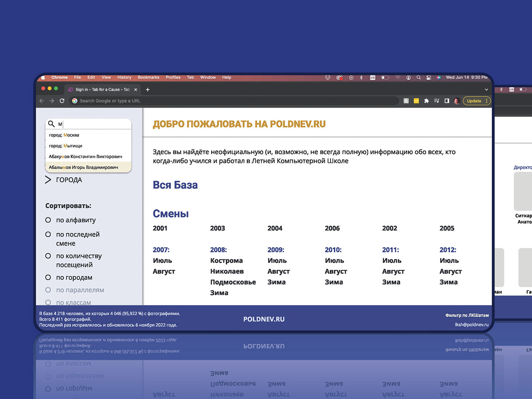The width and height of the screenshot is (532, 399).
Task: Open the 2001 shift link
Action: coord(160,228)
